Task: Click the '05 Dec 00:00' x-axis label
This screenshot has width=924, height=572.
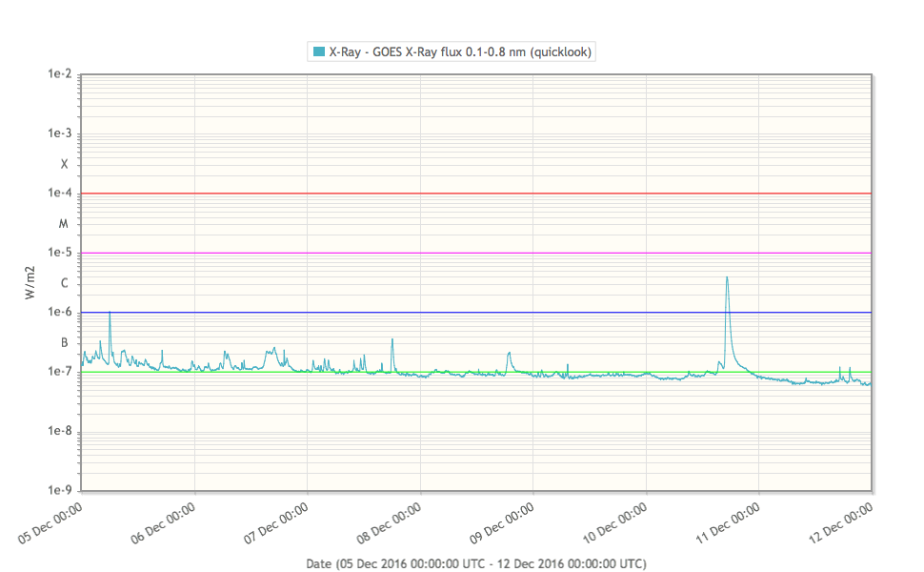Action: click(50, 523)
